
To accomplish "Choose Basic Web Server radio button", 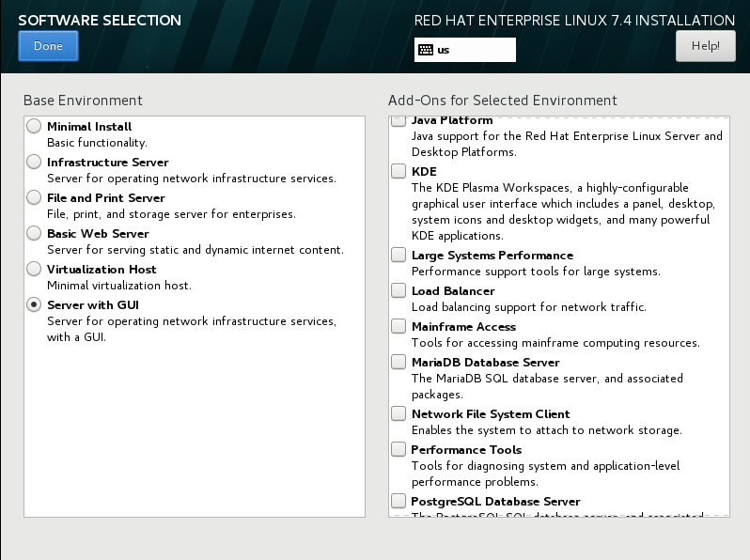I will 34,233.
